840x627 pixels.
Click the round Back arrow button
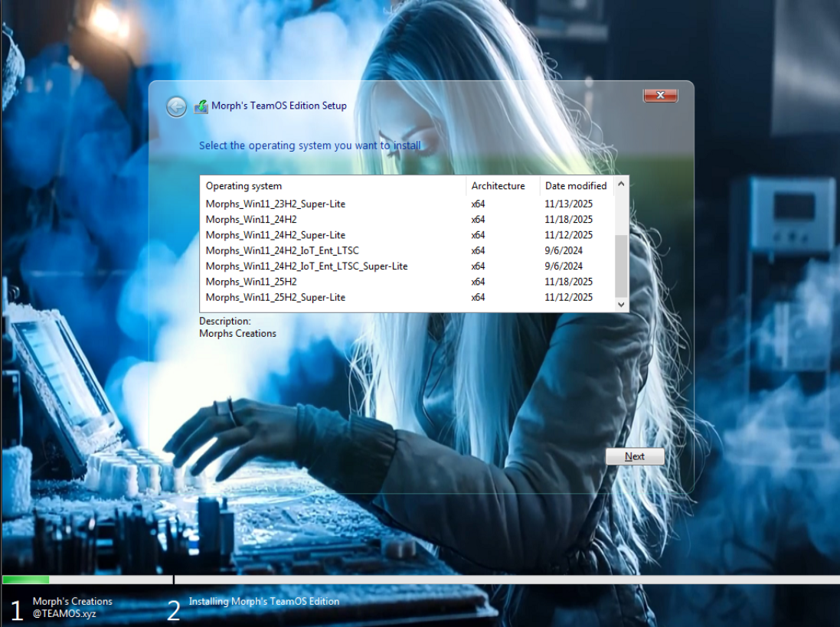click(x=176, y=106)
